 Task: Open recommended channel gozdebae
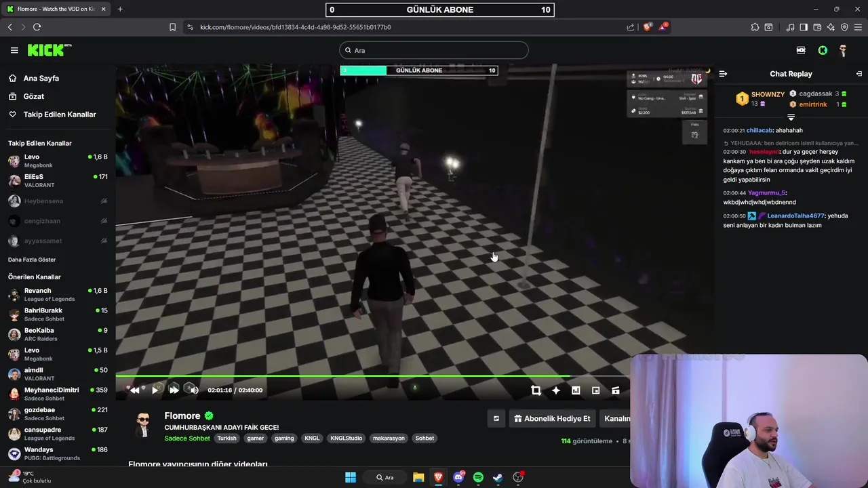click(x=58, y=413)
